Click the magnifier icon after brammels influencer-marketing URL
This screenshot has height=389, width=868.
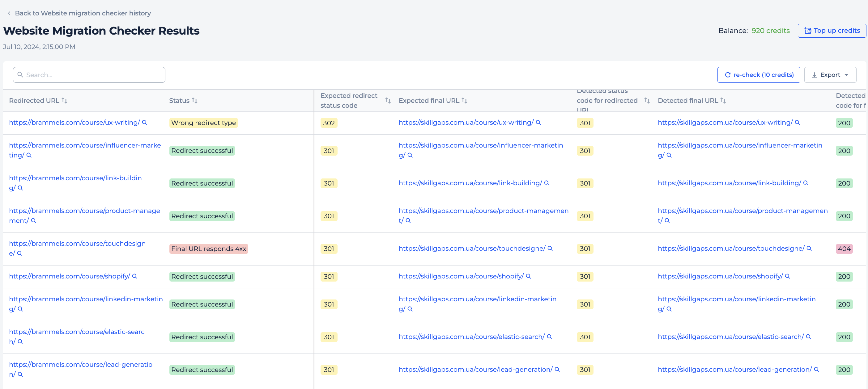(x=29, y=155)
